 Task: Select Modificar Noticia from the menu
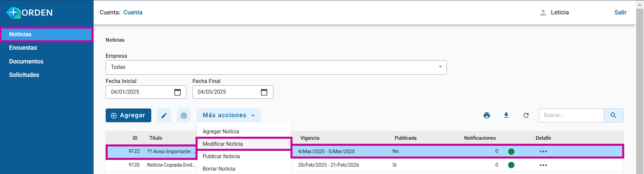(x=223, y=144)
